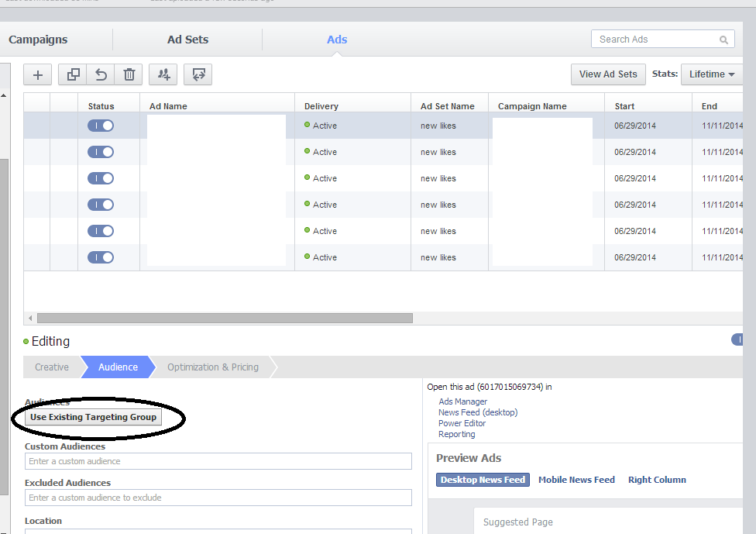The image size is (756, 534).
Task: Open ad in Power Editor link
Action: click(462, 423)
